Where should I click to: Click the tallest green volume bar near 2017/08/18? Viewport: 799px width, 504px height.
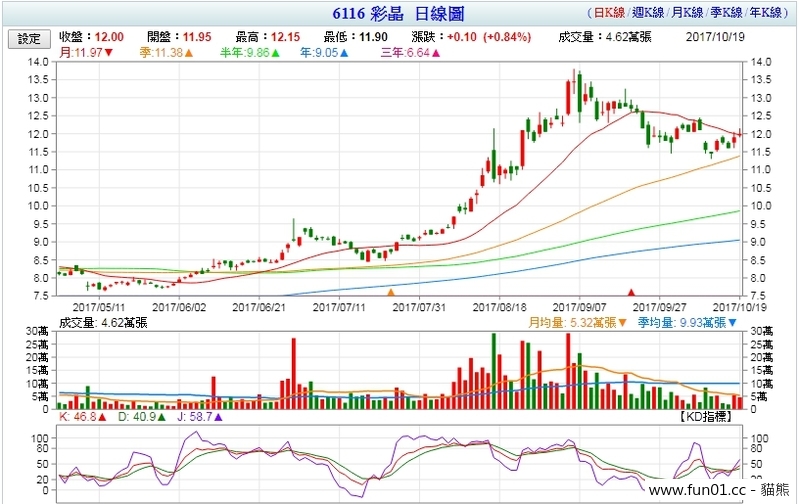coord(493,371)
